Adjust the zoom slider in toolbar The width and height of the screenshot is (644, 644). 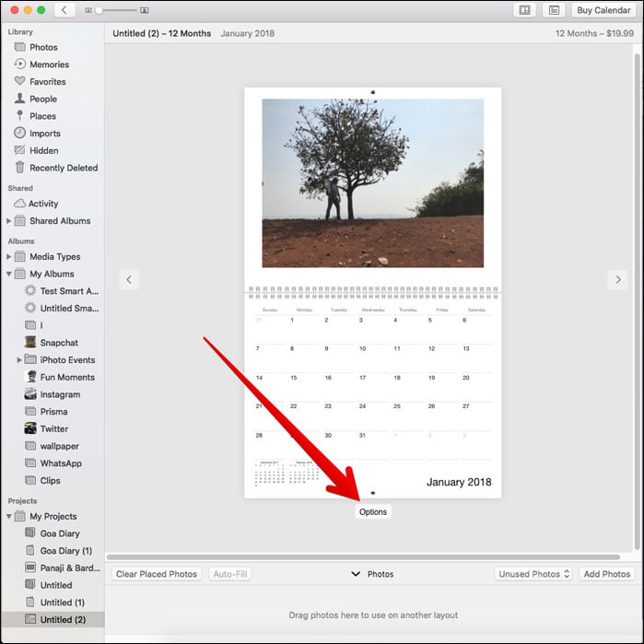[x=116, y=10]
